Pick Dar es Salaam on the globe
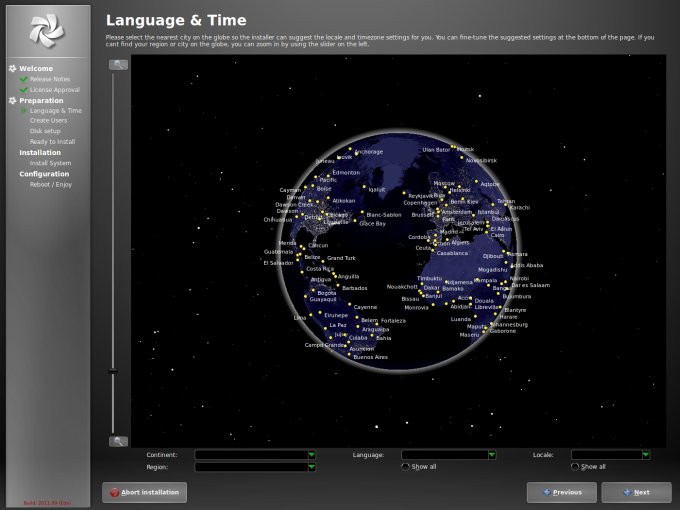Viewport: 680px width, 510px height. pos(530,285)
